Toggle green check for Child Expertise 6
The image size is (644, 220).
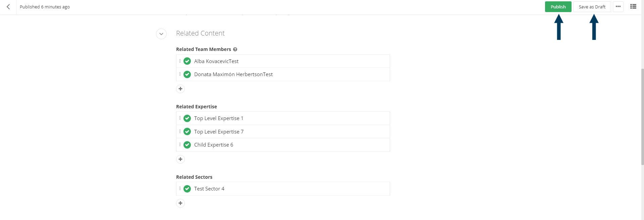coord(187,145)
